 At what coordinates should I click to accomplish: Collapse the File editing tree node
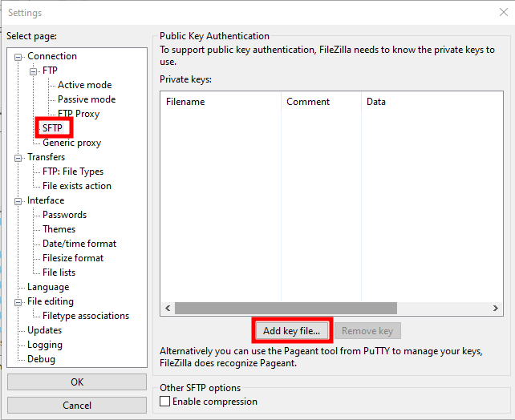[x=18, y=302]
